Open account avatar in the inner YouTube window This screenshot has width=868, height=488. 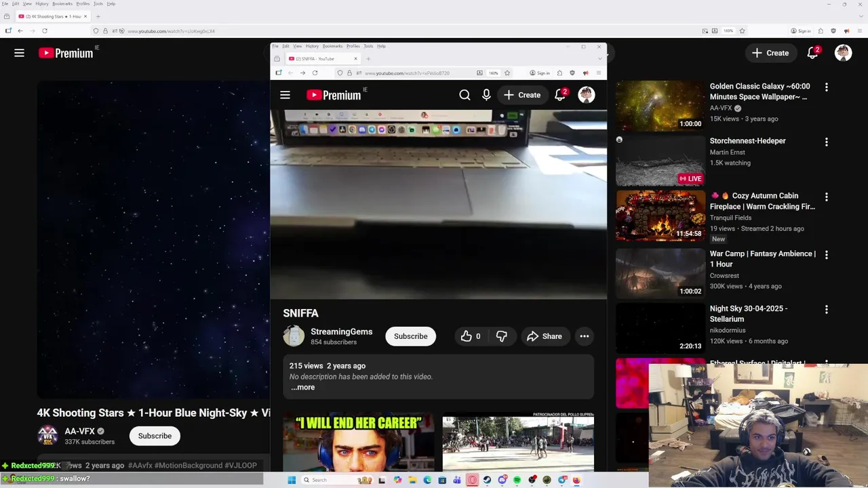point(587,95)
